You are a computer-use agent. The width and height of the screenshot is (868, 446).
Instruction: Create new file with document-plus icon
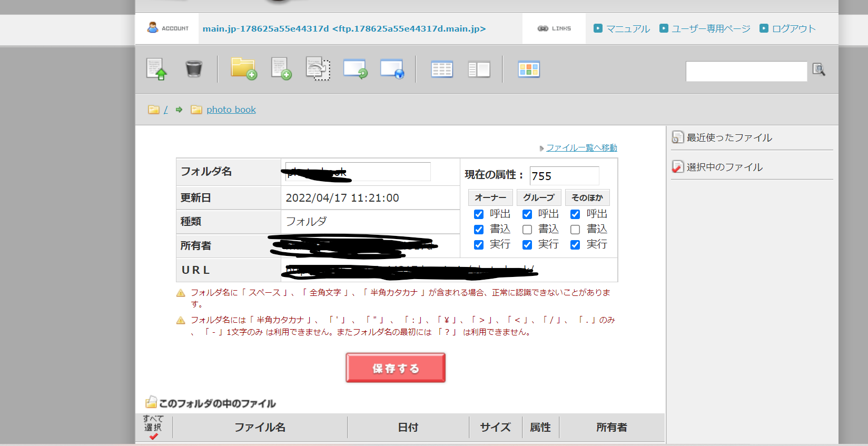click(x=281, y=69)
